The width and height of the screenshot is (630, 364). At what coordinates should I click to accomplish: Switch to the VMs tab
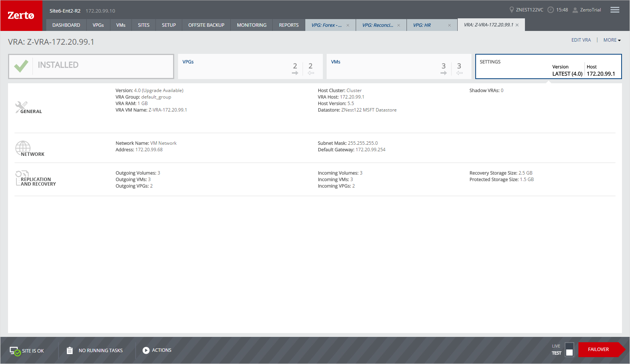pyautogui.click(x=121, y=25)
